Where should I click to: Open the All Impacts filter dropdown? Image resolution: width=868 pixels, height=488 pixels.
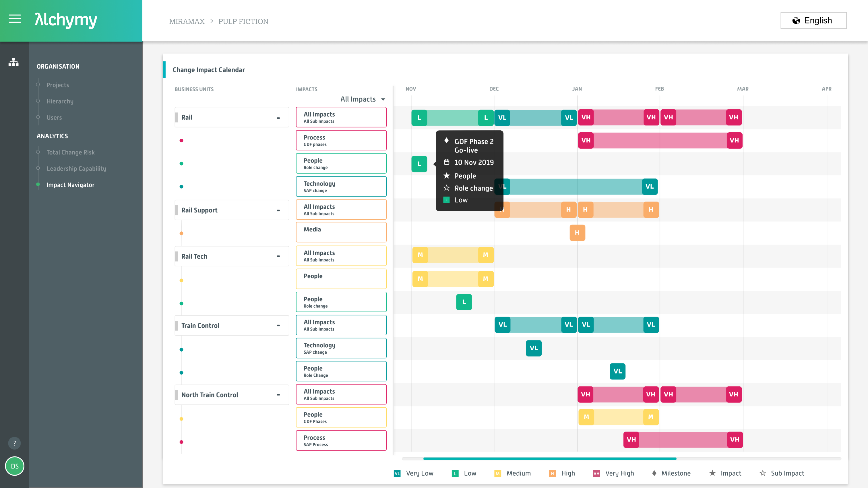tap(363, 99)
